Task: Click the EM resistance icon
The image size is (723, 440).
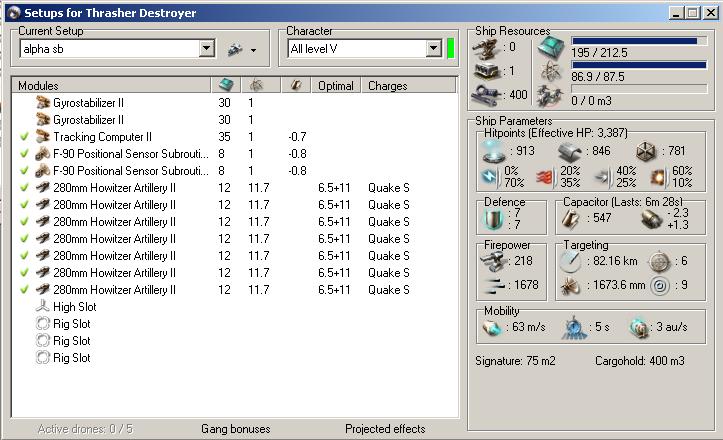Action: 490,177
